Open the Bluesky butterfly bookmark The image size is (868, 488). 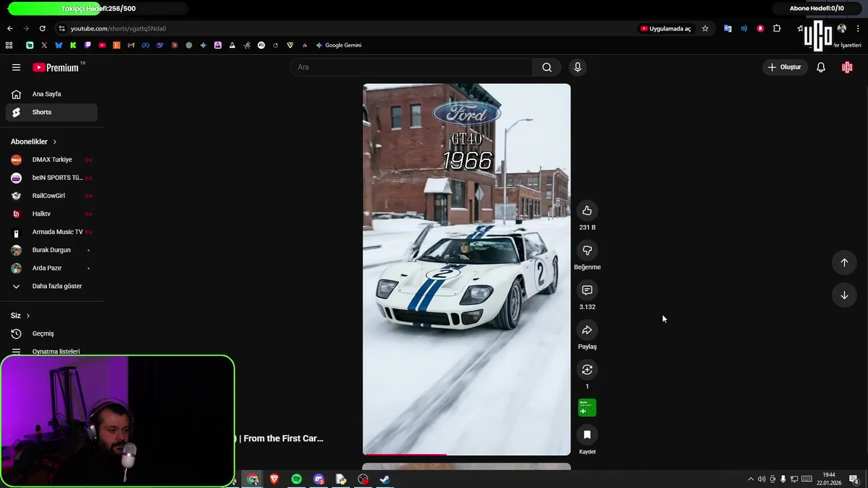(58, 45)
